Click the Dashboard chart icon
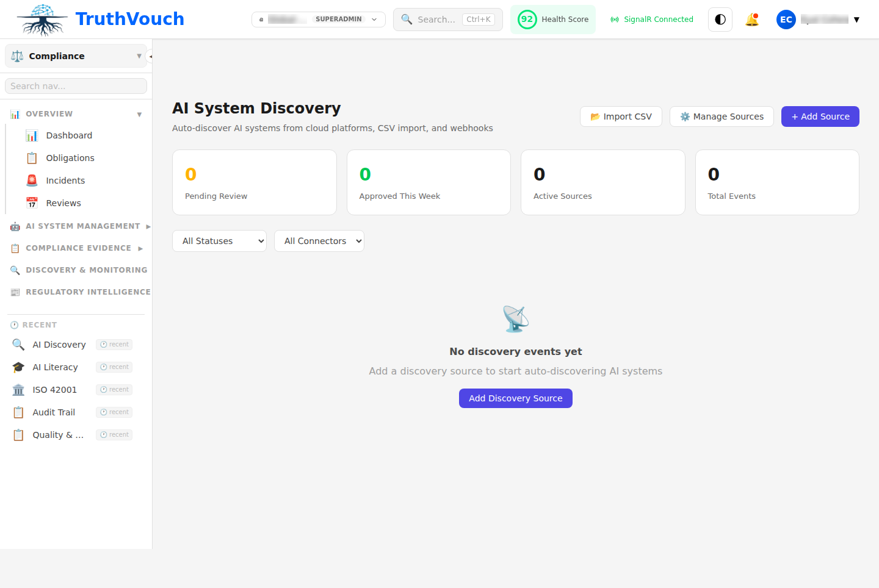 (31, 135)
